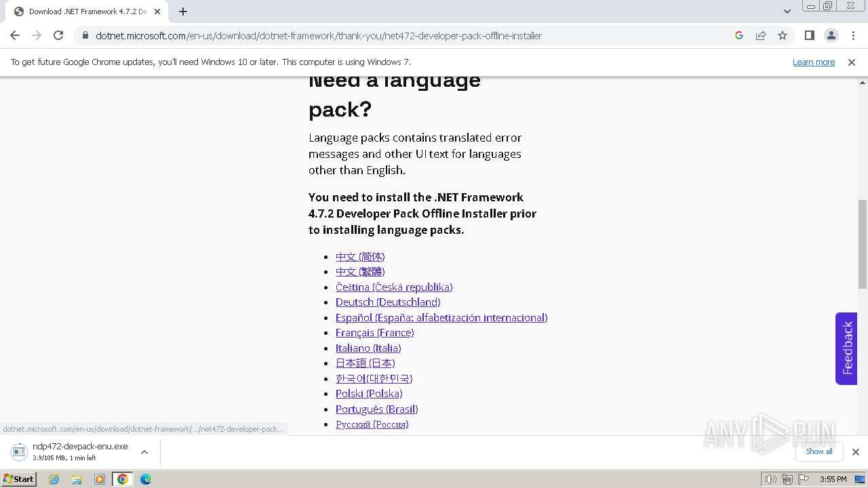Image resolution: width=868 pixels, height=488 pixels.
Task: View site information lock icon
Action: pyautogui.click(x=85, y=35)
